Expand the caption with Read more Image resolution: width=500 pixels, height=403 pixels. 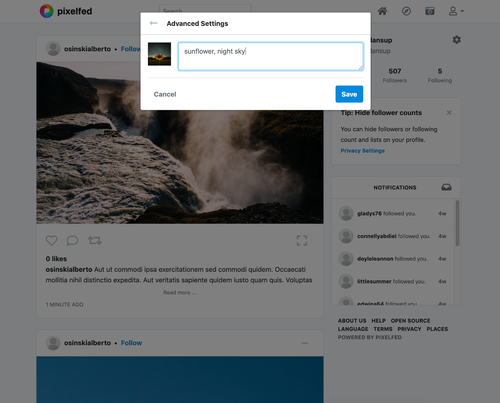180,292
